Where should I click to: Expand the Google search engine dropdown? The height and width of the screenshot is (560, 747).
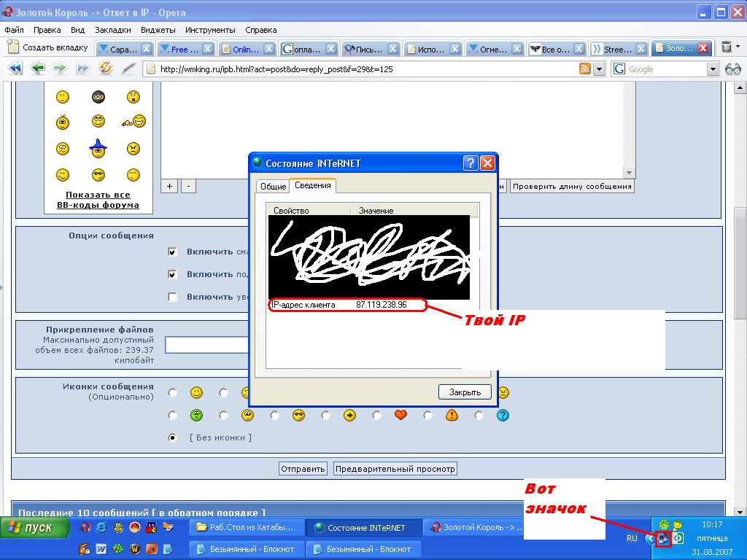click(x=713, y=69)
